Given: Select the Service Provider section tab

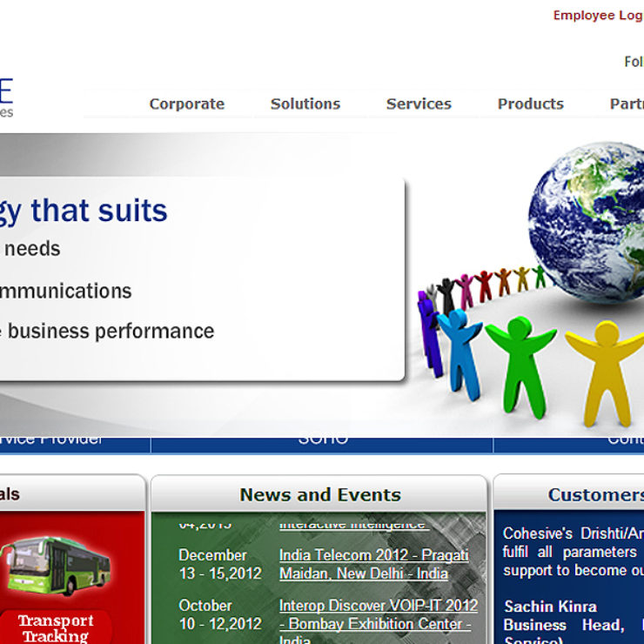Looking at the screenshot, I should click(x=52, y=440).
